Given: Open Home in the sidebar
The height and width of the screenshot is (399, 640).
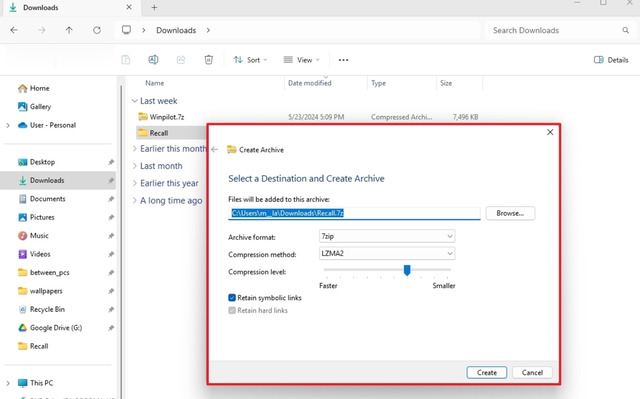Looking at the screenshot, I should [40, 88].
